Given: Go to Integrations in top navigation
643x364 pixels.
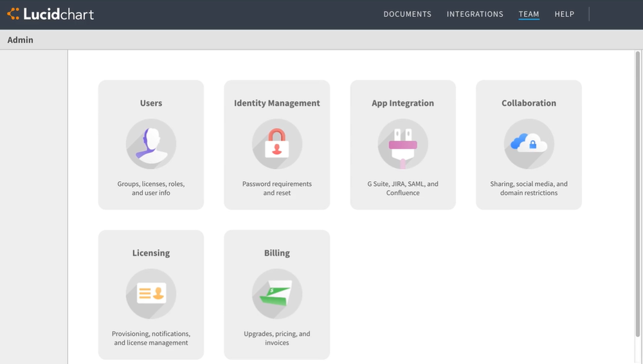Looking at the screenshot, I should pyautogui.click(x=475, y=14).
